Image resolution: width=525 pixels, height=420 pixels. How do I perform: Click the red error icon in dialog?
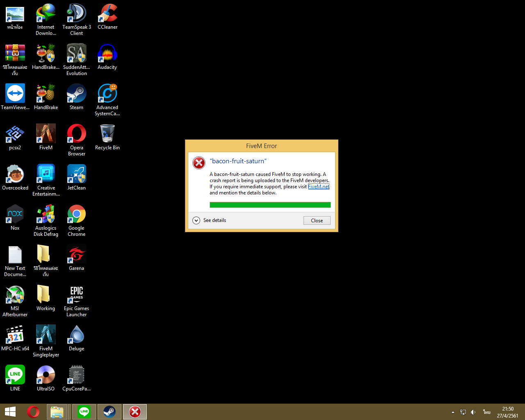(x=199, y=163)
